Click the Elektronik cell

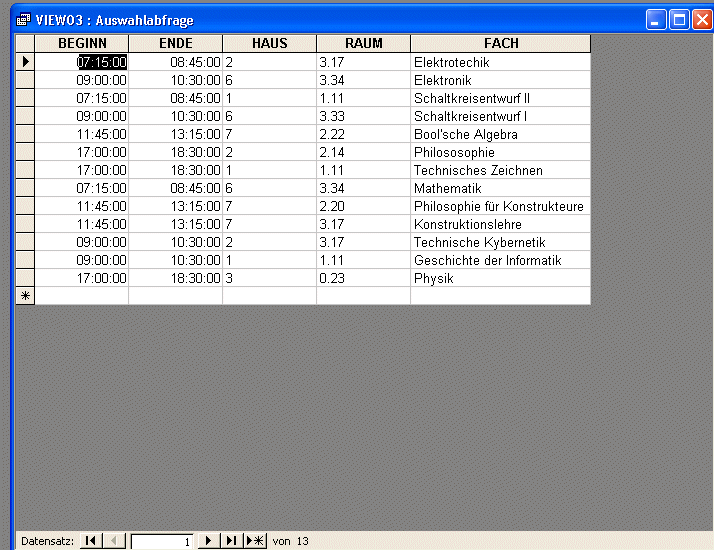pyautogui.click(x=500, y=80)
